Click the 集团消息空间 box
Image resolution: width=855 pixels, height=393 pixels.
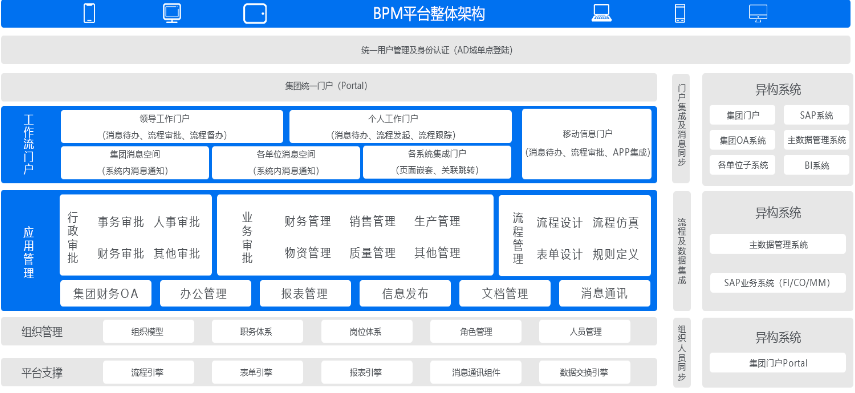tap(135, 162)
